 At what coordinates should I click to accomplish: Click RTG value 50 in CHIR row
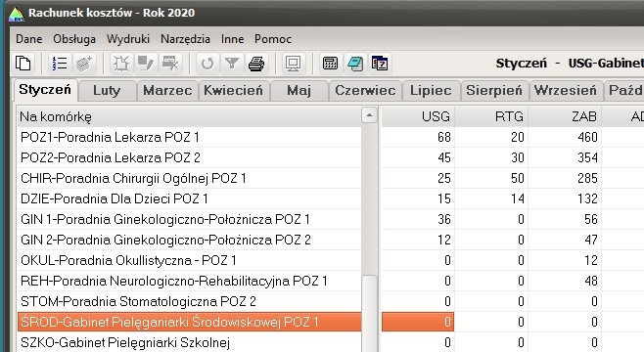point(518,178)
